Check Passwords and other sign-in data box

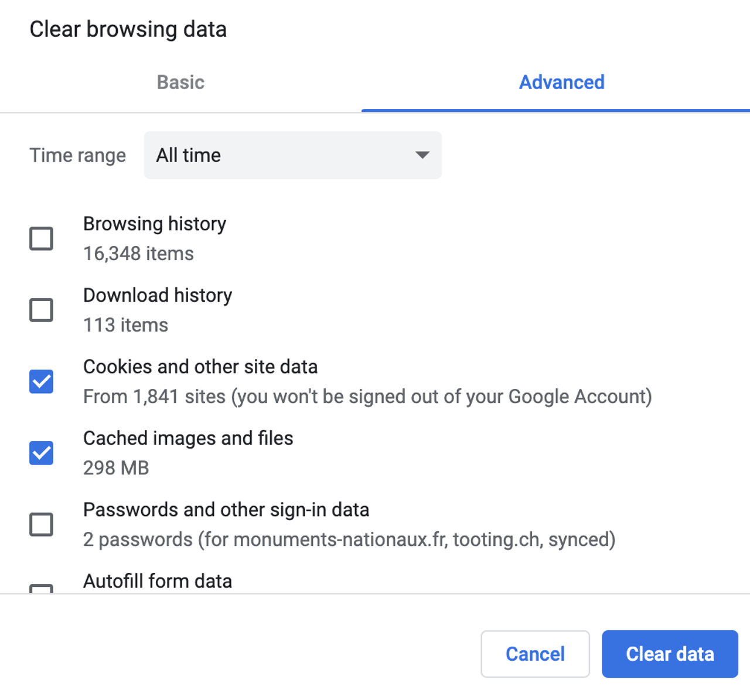[x=42, y=524]
